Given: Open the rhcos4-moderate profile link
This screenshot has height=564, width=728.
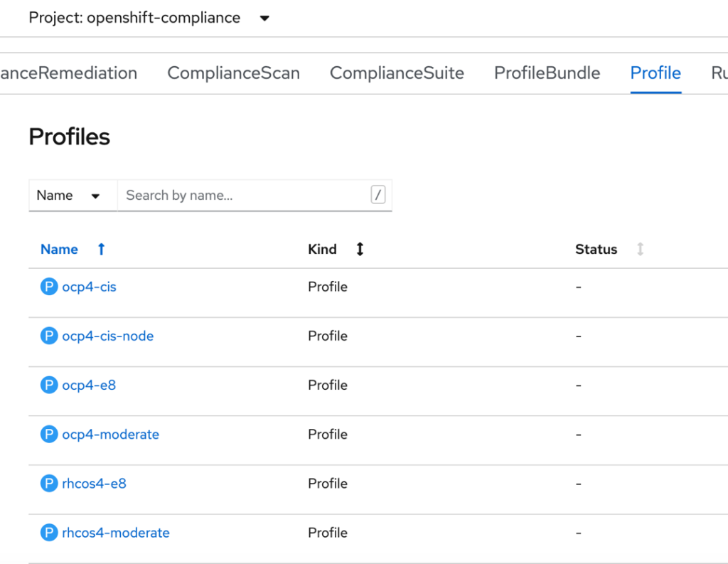Looking at the screenshot, I should click(x=115, y=533).
